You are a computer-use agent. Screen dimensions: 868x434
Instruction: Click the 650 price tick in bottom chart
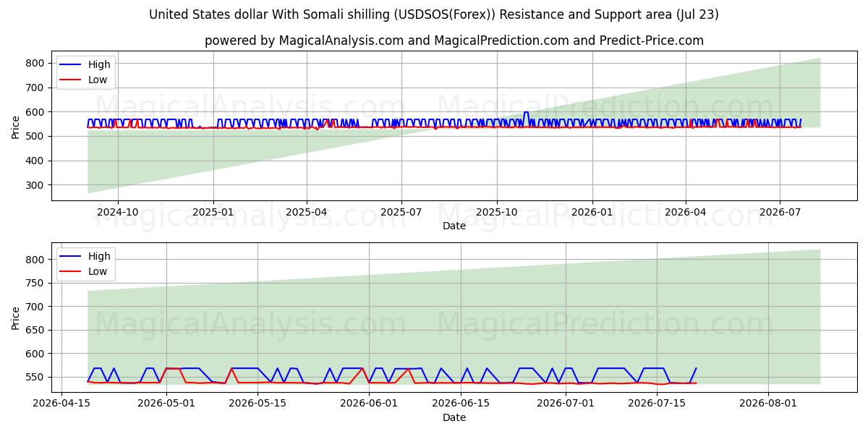35,330
